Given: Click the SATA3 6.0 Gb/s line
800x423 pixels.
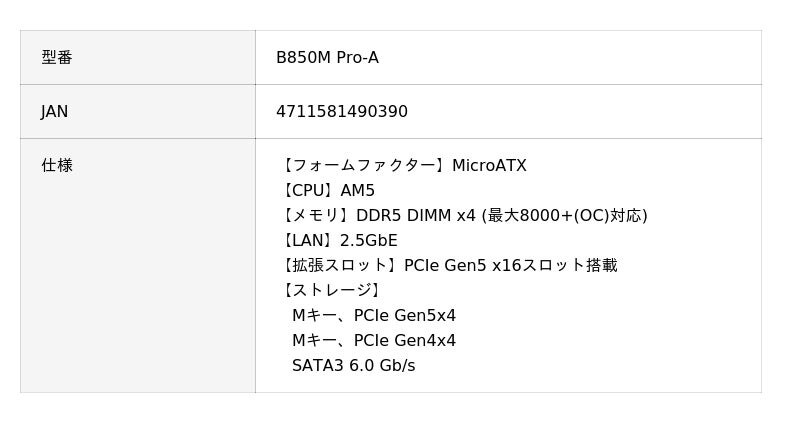Looking at the screenshot, I should (x=353, y=366).
